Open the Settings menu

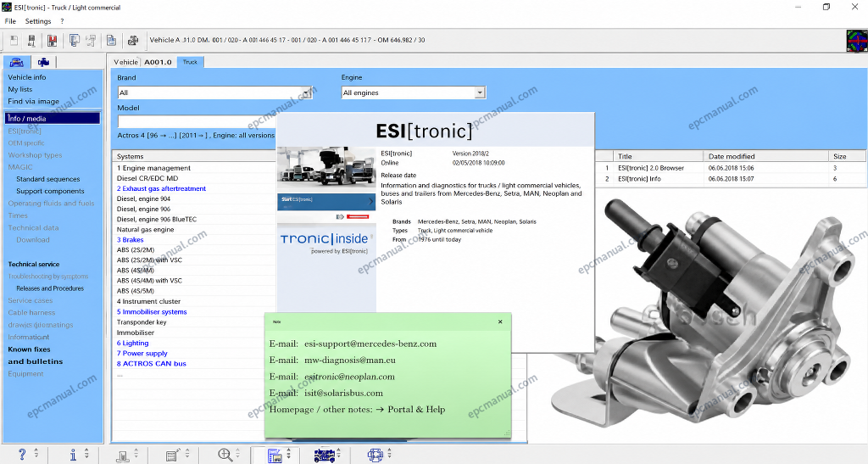coord(38,21)
